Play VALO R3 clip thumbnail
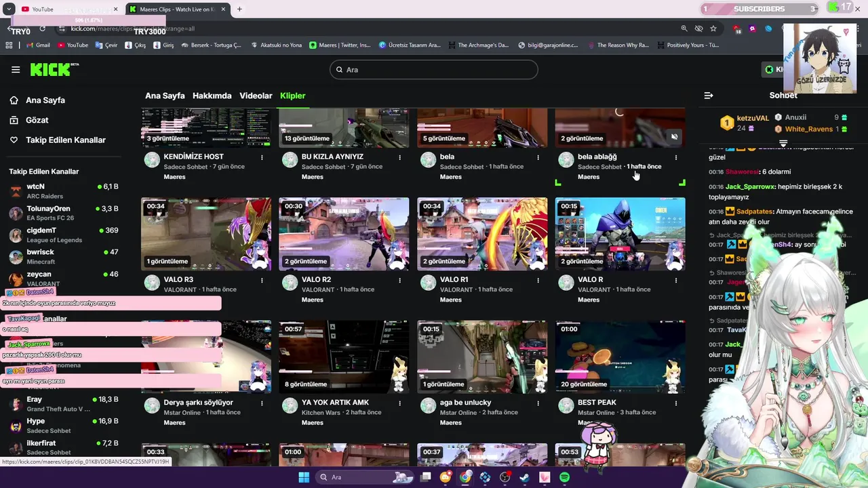The height and width of the screenshot is (488, 868). [206, 234]
